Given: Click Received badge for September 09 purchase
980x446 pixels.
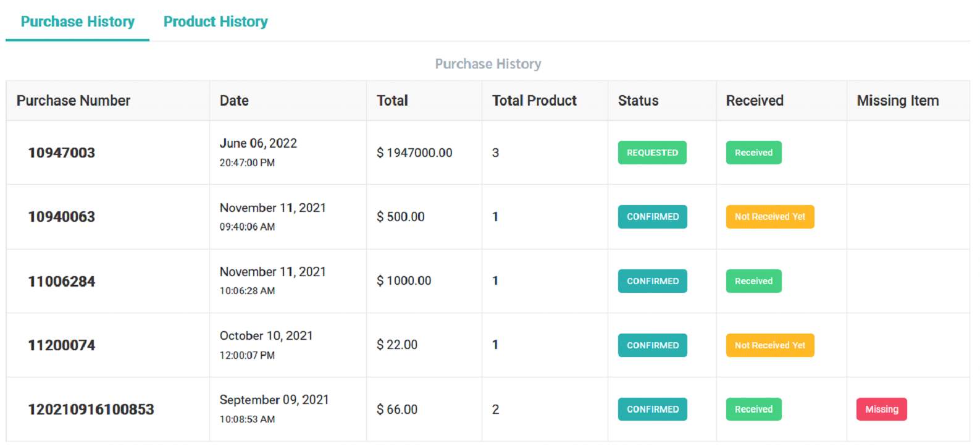Looking at the screenshot, I should (753, 410).
